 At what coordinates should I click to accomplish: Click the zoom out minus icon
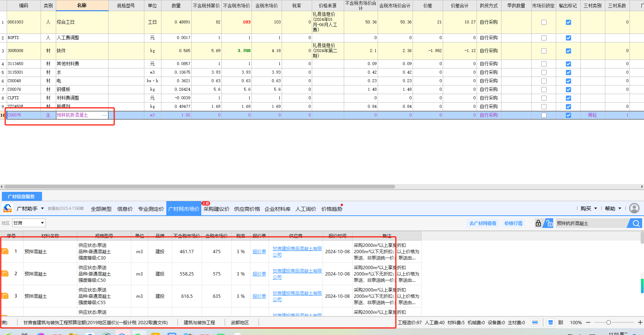click(588, 322)
